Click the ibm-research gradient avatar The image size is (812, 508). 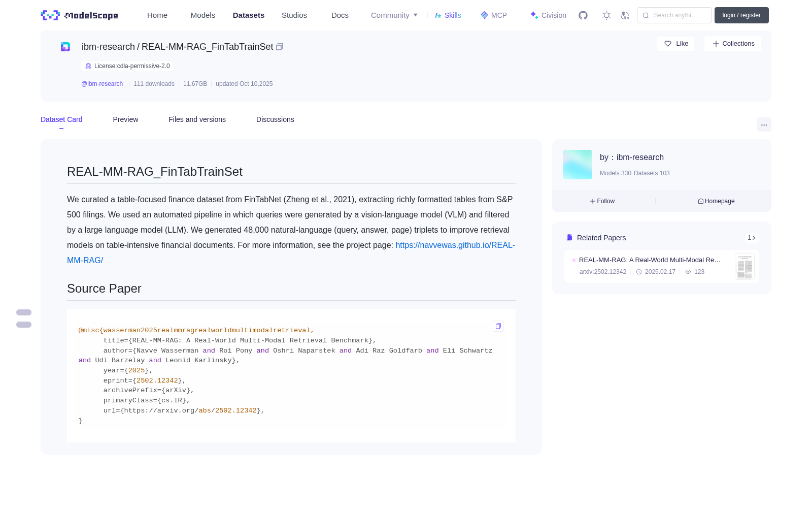point(578,165)
